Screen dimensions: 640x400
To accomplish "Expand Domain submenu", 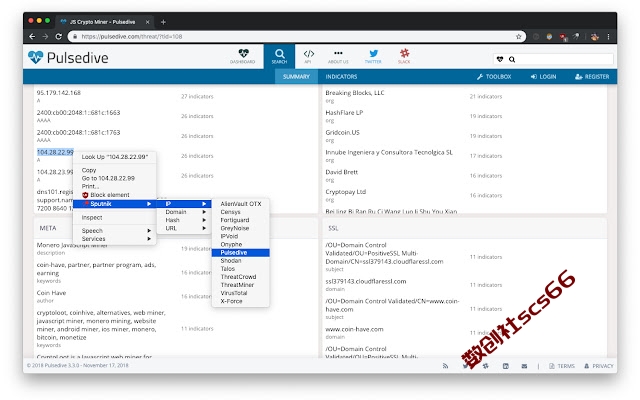I will (184, 212).
